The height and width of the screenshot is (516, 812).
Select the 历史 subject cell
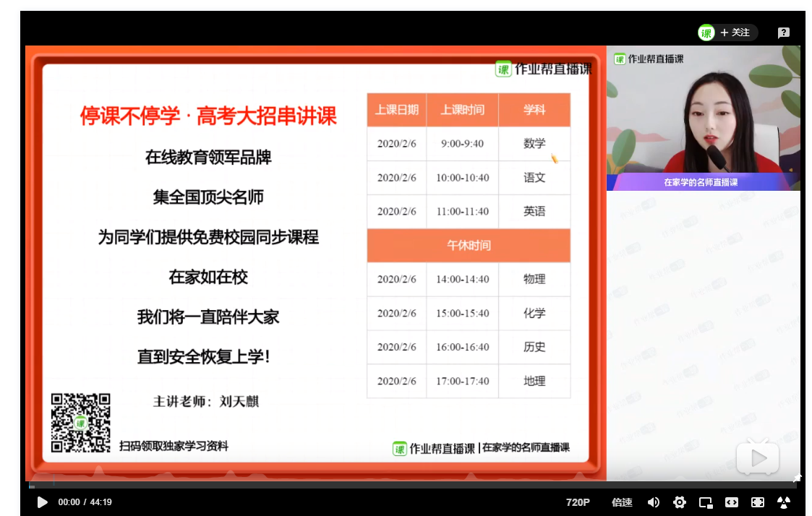534,347
